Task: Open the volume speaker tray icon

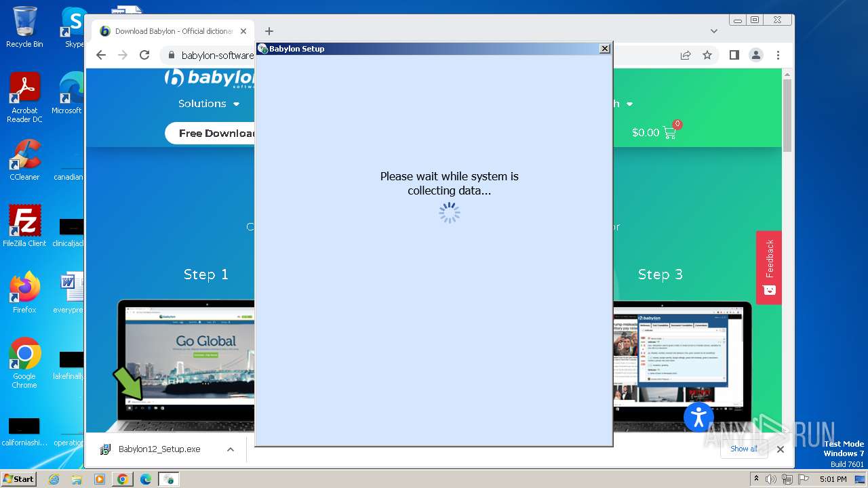Action: pos(771,479)
